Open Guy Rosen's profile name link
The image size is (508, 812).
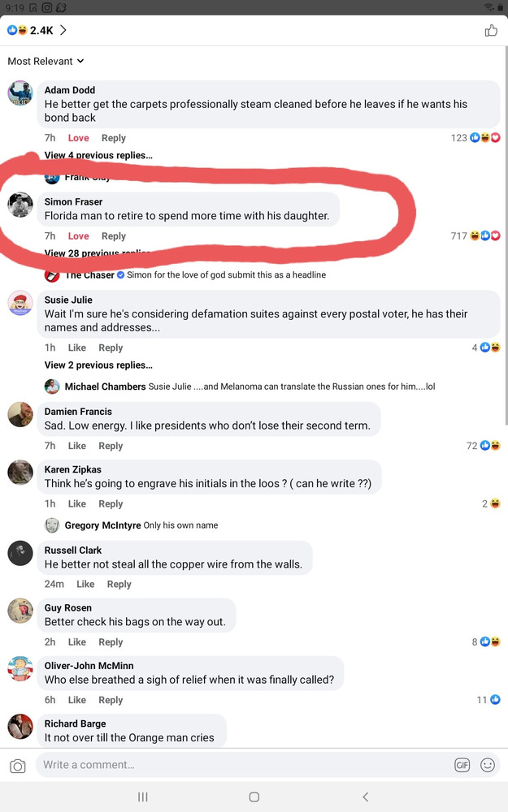(68, 608)
